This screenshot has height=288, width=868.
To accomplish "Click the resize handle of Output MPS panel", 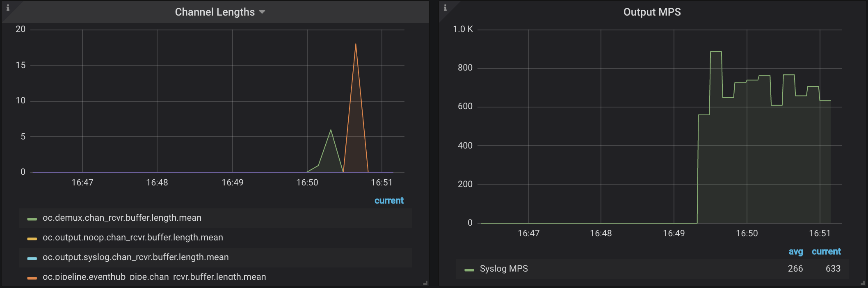I will point(863,283).
